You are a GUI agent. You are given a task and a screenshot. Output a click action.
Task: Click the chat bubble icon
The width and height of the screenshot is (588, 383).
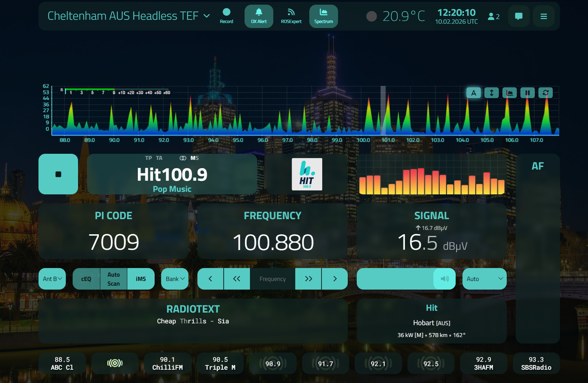[519, 16]
